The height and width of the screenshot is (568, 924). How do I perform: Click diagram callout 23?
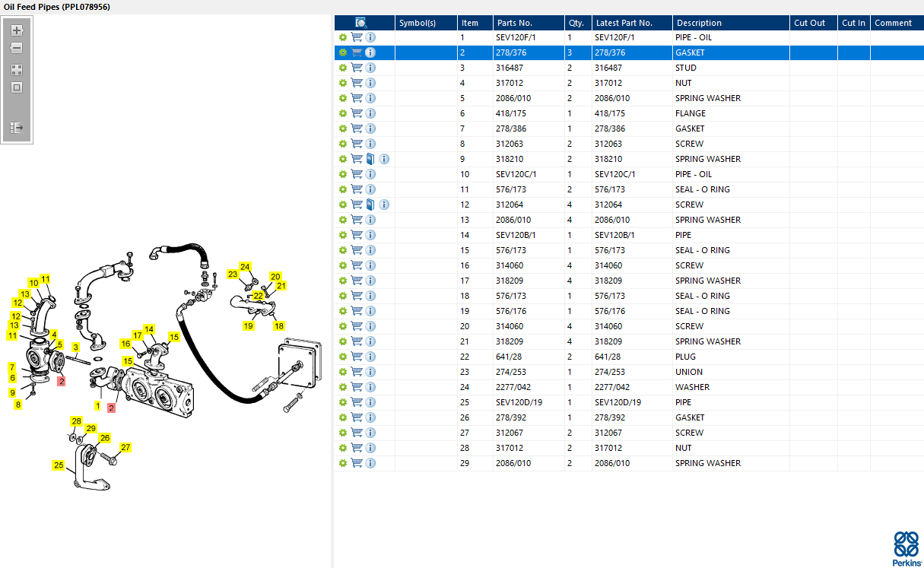pyautogui.click(x=233, y=274)
